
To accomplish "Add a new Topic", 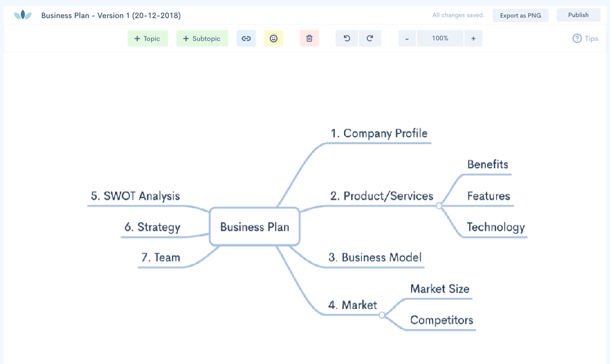I will [147, 38].
